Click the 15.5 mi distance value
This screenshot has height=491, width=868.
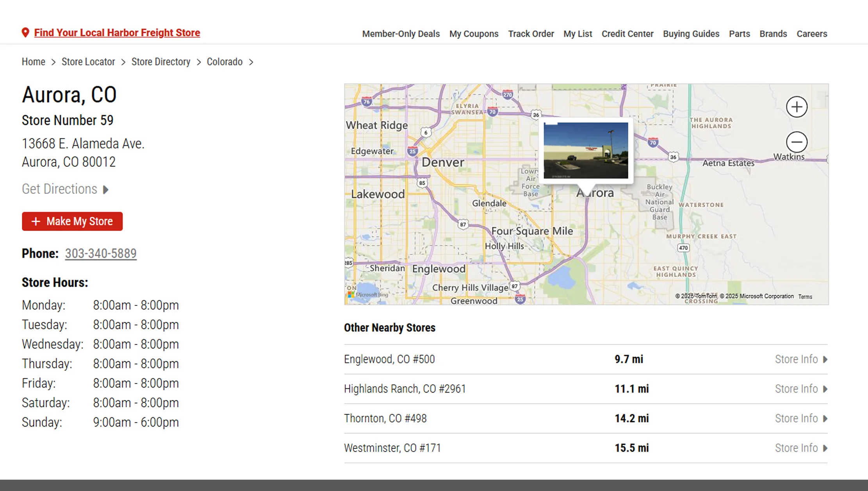click(632, 448)
